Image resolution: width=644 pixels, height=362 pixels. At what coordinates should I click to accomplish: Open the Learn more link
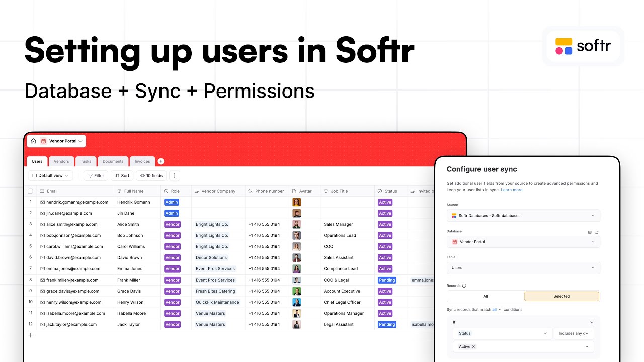pos(511,190)
